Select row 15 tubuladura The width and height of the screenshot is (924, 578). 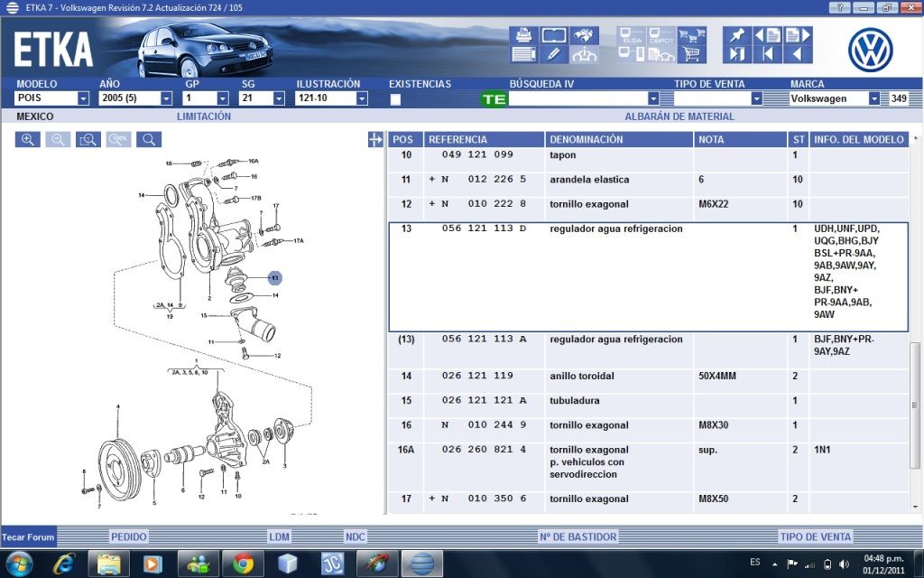click(648, 406)
